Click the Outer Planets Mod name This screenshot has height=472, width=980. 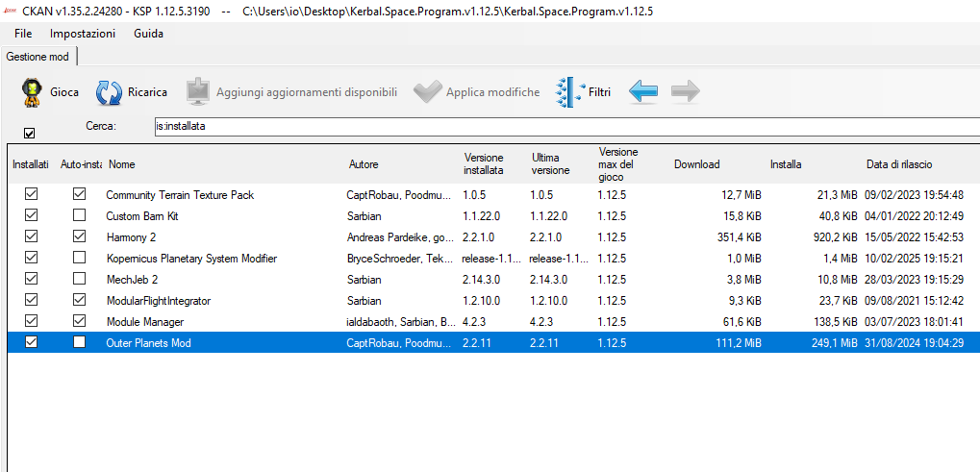click(x=148, y=343)
